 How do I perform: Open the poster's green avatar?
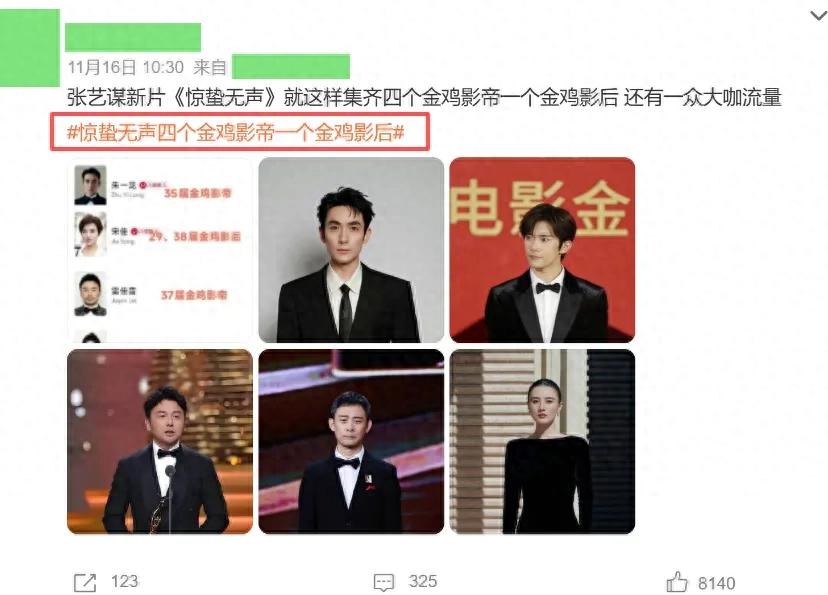(30, 48)
